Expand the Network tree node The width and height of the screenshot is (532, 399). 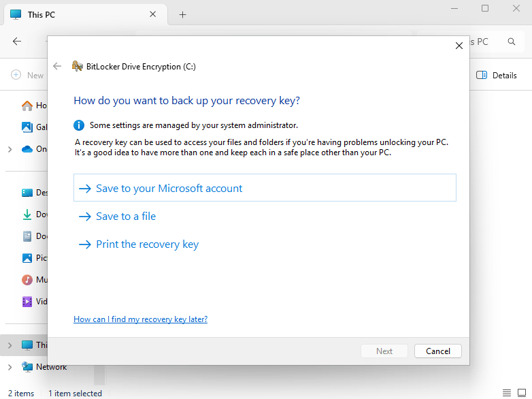[x=10, y=367]
